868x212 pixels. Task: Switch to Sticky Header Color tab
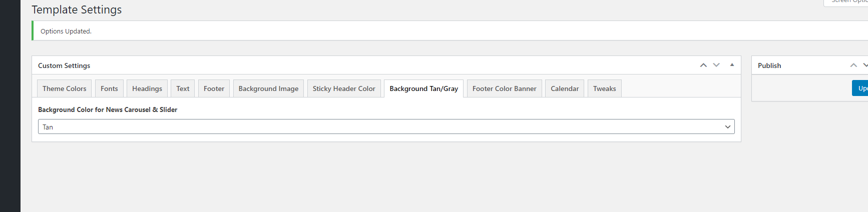pos(344,88)
